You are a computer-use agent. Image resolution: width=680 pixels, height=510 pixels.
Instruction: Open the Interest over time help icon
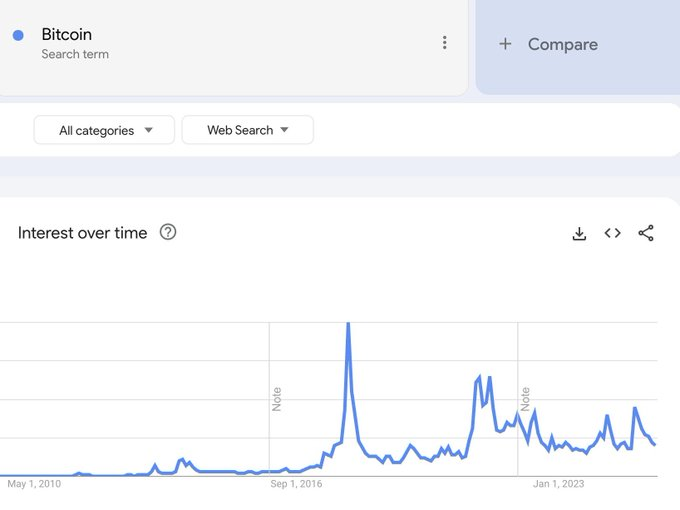tap(168, 232)
